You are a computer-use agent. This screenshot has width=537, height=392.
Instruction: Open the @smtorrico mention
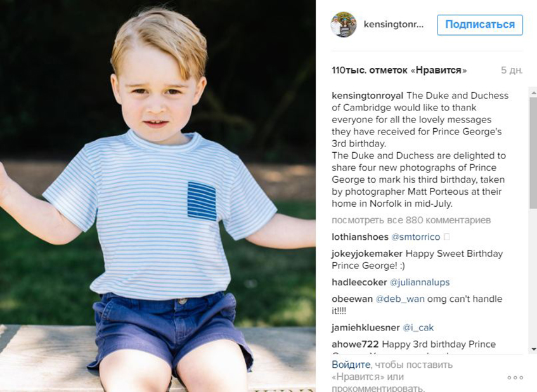(415, 237)
